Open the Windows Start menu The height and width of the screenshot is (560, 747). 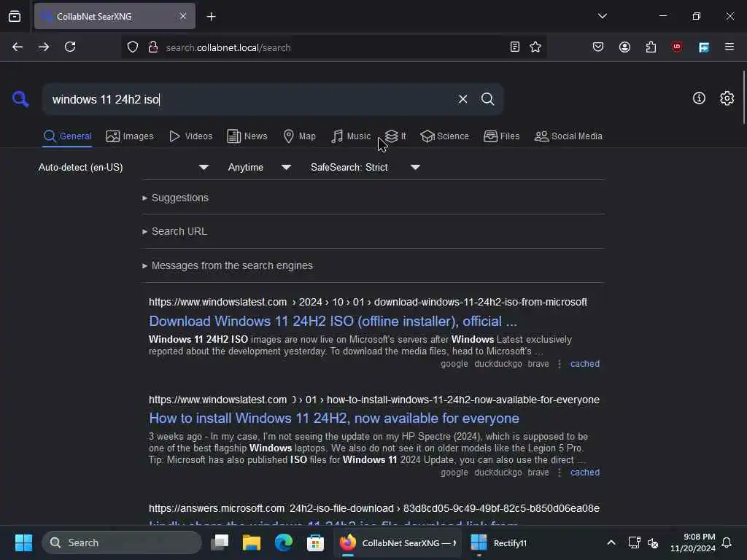click(23, 542)
